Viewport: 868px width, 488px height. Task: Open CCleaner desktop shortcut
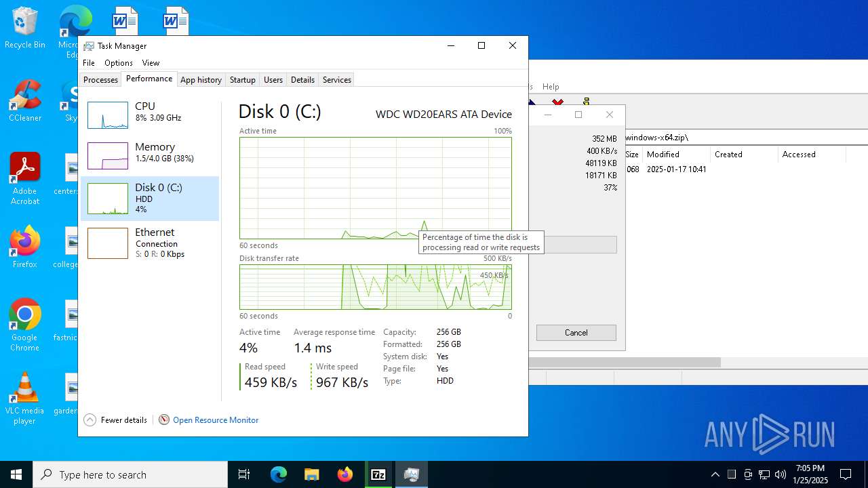pos(24,102)
